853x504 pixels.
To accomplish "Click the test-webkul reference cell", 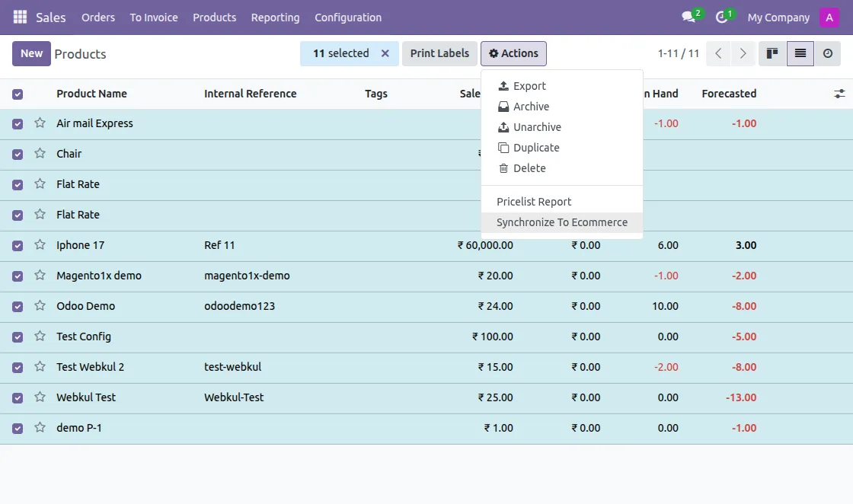I will pos(233,367).
